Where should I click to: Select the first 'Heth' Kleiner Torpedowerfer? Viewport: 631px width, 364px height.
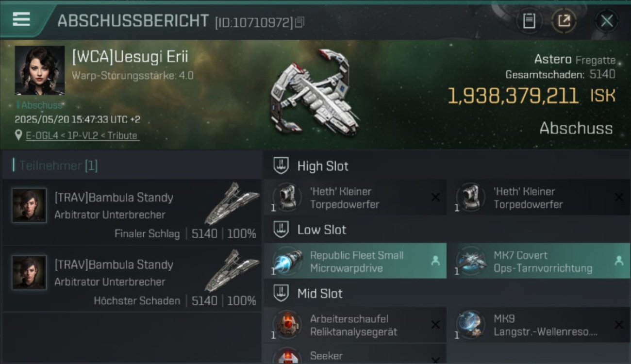tap(355, 198)
